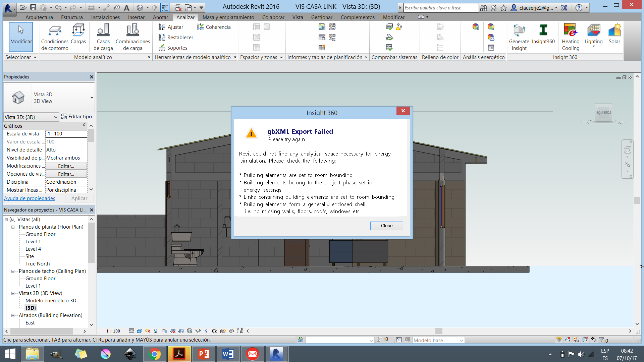This screenshot has height=362, width=644.
Task: Click Aplicar in the Properties palette
Action: tap(79, 198)
